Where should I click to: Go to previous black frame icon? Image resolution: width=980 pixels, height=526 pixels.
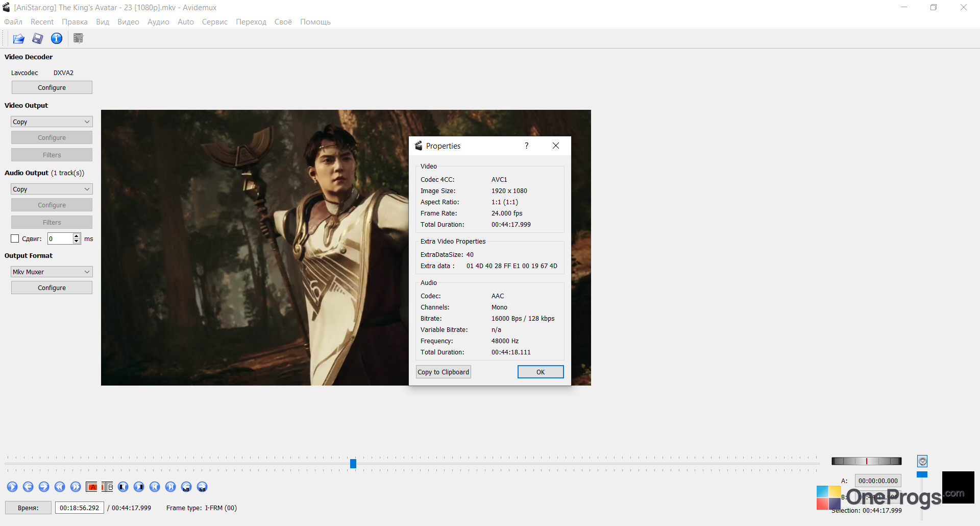click(x=123, y=487)
